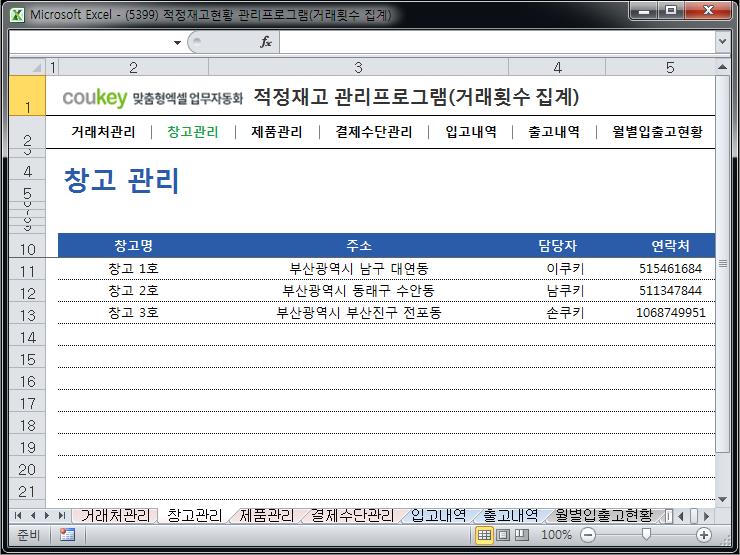Switch to Page Break Preview view
The image size is (740, 555).
(521, 535)
